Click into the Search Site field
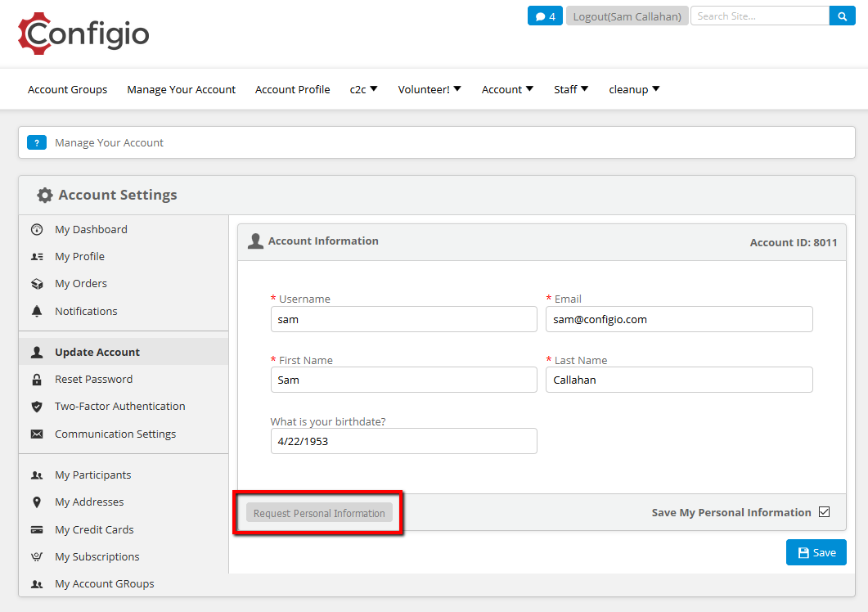Viewport: 868px width, 612px height. (759, 16)
